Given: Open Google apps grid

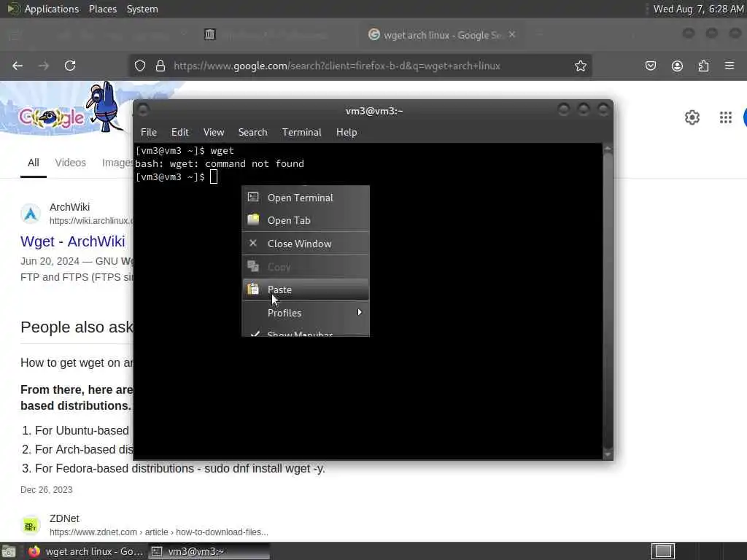Looking at the screenshot, I should click(726, 117).
